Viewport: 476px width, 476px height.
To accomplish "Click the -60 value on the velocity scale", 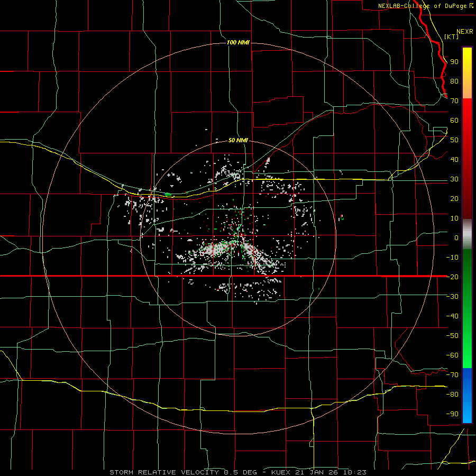I will click(x=452, y=355).
